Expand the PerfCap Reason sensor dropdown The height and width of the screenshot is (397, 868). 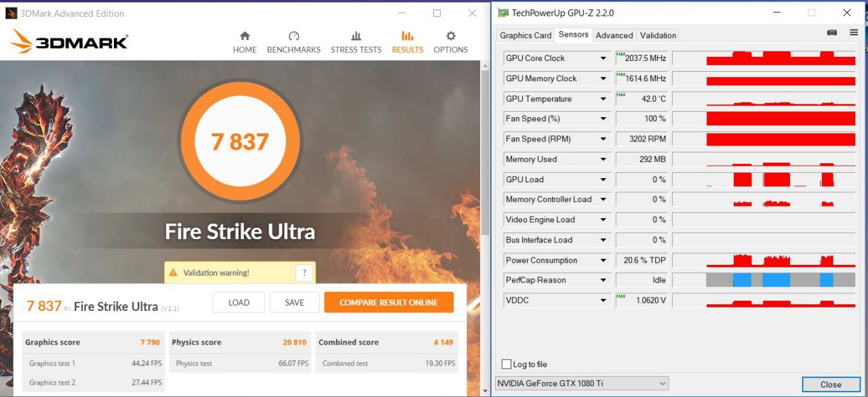603,280
